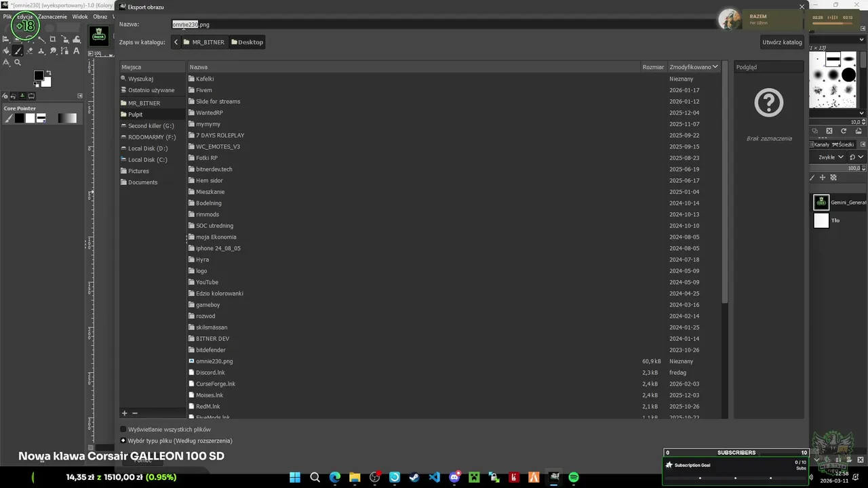Select the Zoom magnifier tool
Screen dimensions: 868x488
coord(18,62)
